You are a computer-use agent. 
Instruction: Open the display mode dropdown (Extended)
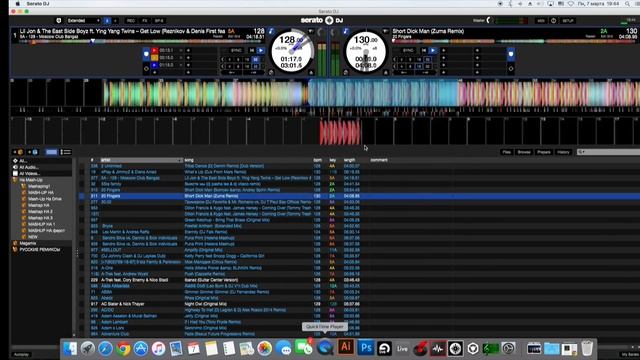pyautogui.click(x=84, y=20)
